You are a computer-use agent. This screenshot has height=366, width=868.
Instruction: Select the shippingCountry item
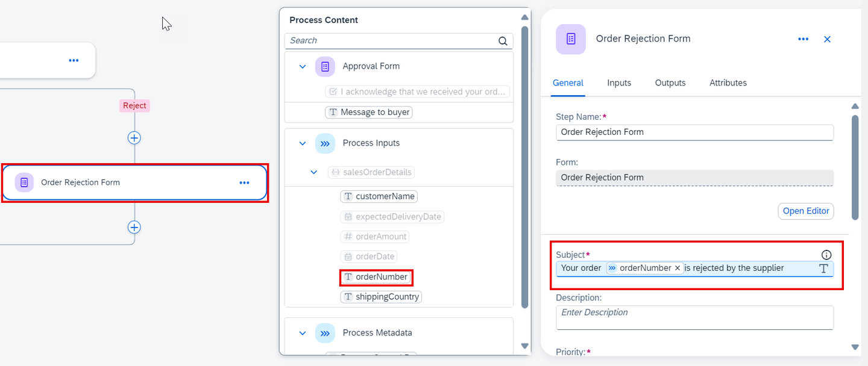point(381,297)
